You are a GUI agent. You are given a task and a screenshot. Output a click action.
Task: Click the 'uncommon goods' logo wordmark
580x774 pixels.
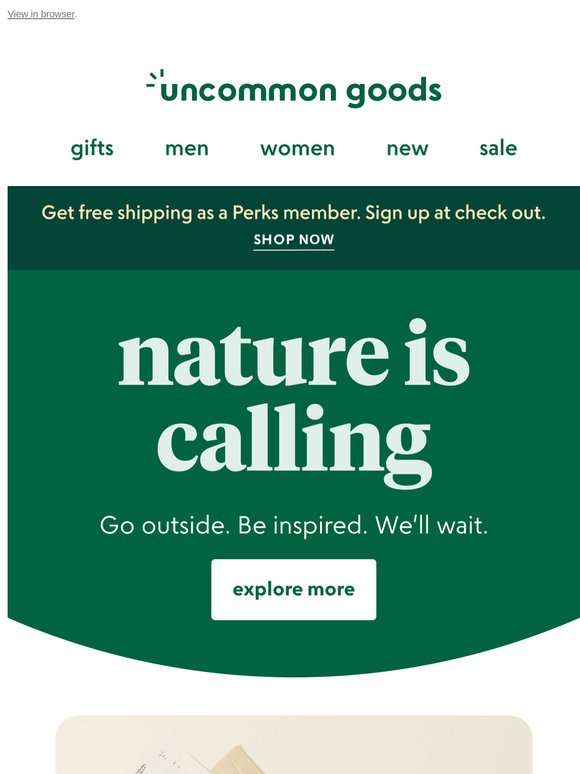point(294,89)
